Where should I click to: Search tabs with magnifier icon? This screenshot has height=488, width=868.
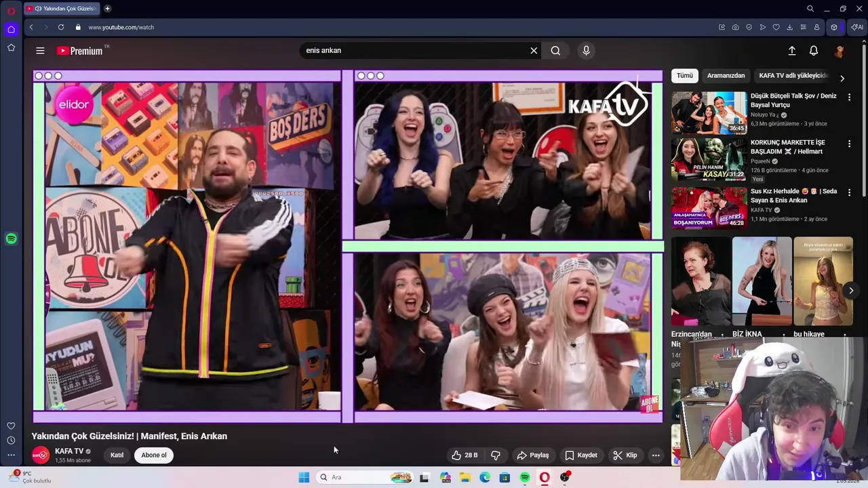coord(810,9)
